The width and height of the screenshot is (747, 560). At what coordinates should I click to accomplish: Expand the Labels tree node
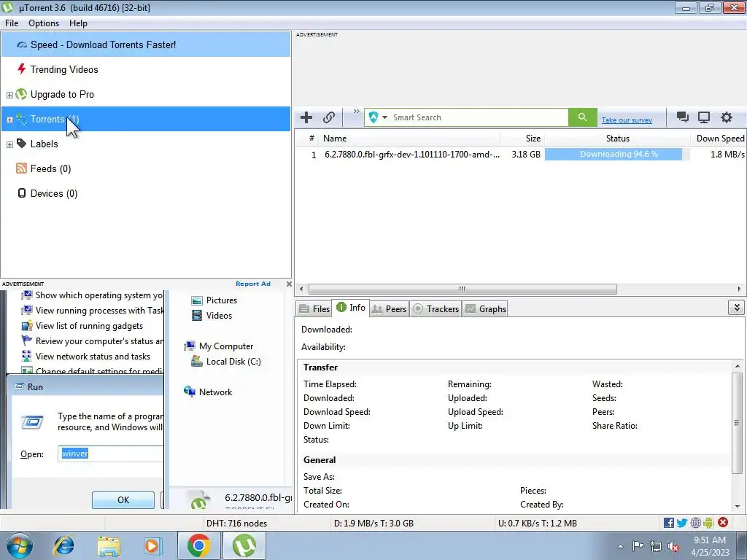coord(9,144)
